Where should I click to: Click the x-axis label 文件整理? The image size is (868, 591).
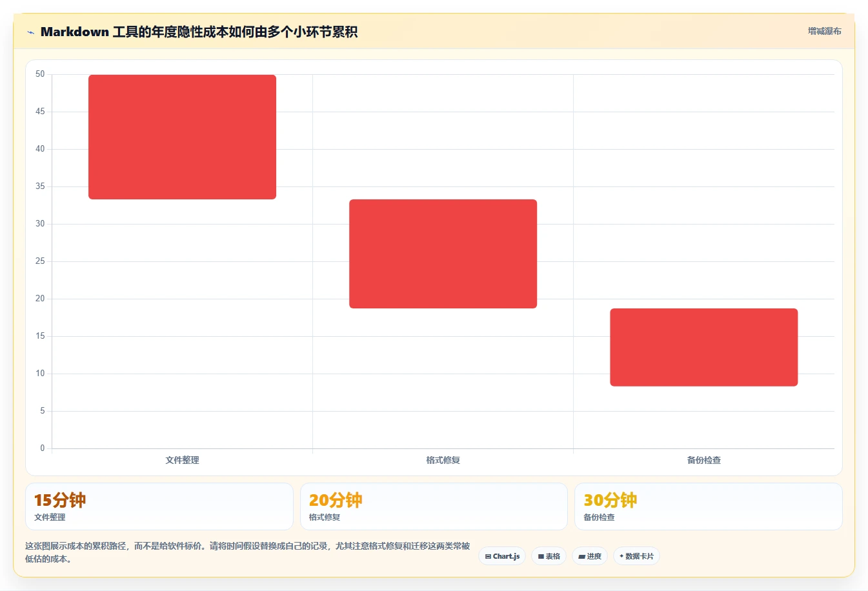[182, 460]
